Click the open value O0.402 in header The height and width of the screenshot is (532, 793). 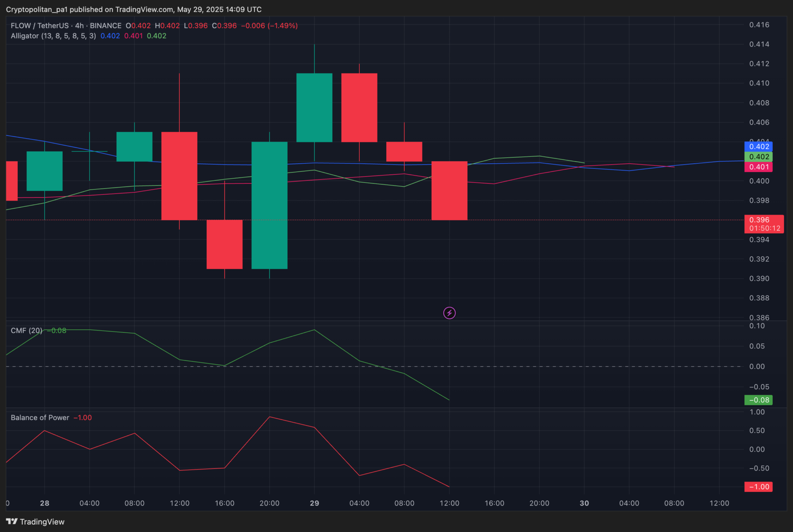point(138,26)
